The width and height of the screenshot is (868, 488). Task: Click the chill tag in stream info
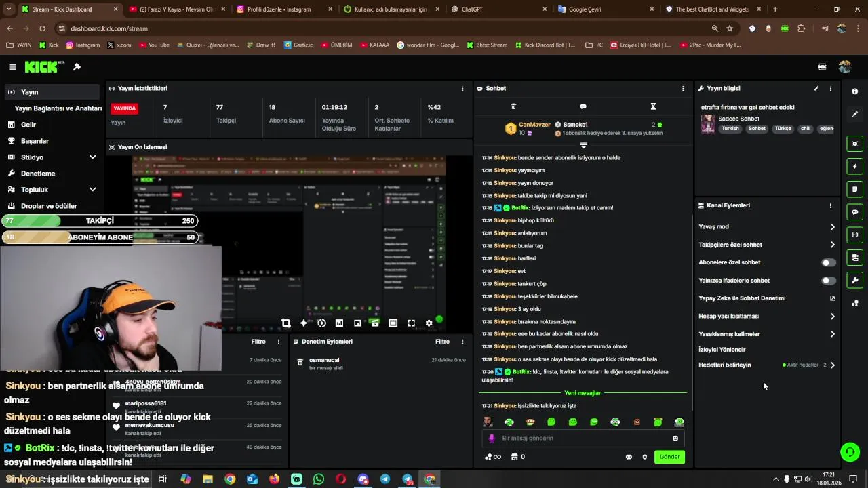point(805,129)
